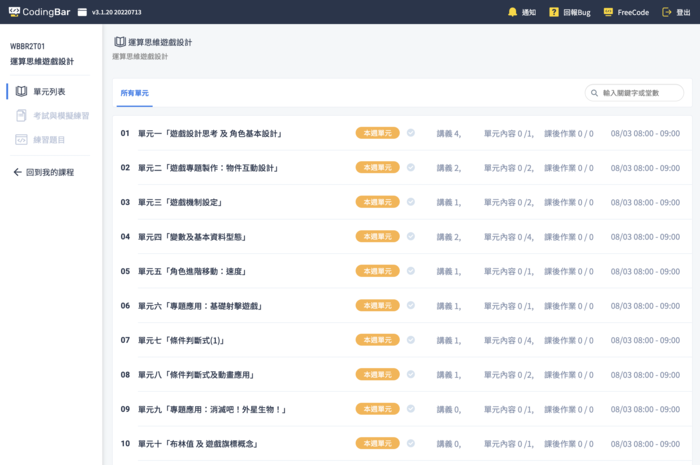Click the 練習題目 code icon
The image size is (700, 465).
pyautogui.click(x=22, y=140)
